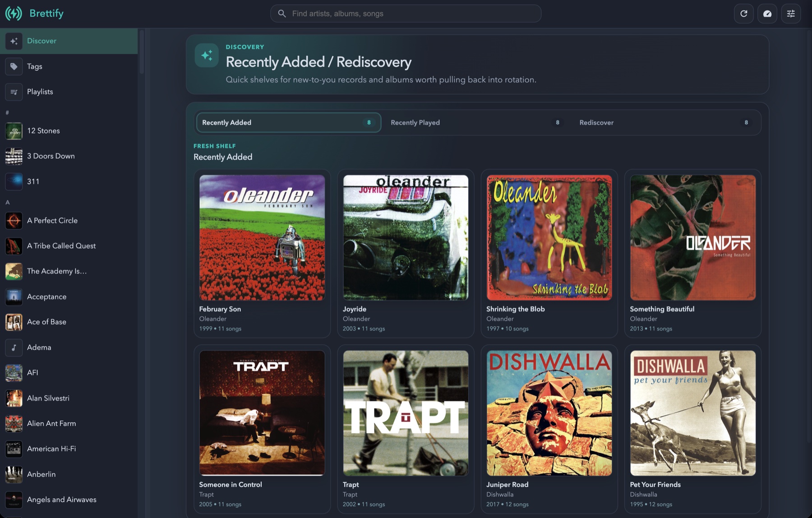812x518 pixels.
Task: Select A Perfect Circle artist name
Action: tap(52, 221)
